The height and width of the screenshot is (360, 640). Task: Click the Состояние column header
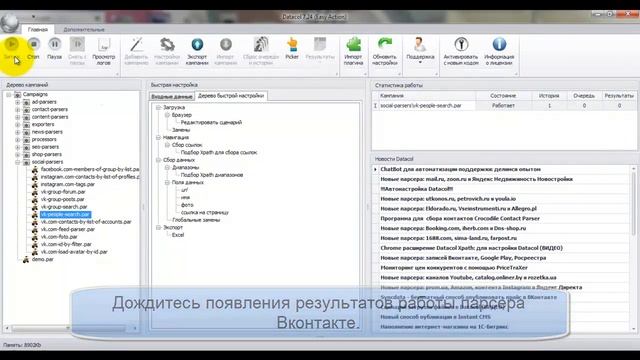click(x=503, y=96)
